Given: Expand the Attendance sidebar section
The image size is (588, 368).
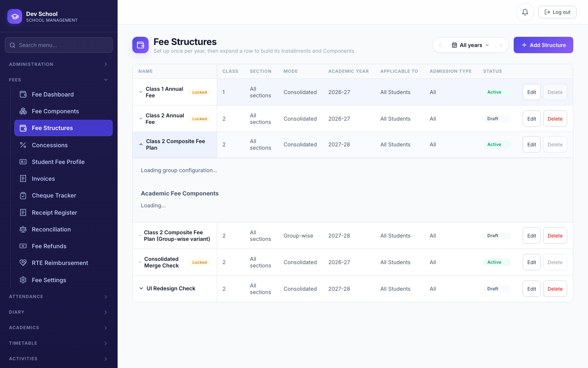Looking at the screenshot, I should coord(59,297).
